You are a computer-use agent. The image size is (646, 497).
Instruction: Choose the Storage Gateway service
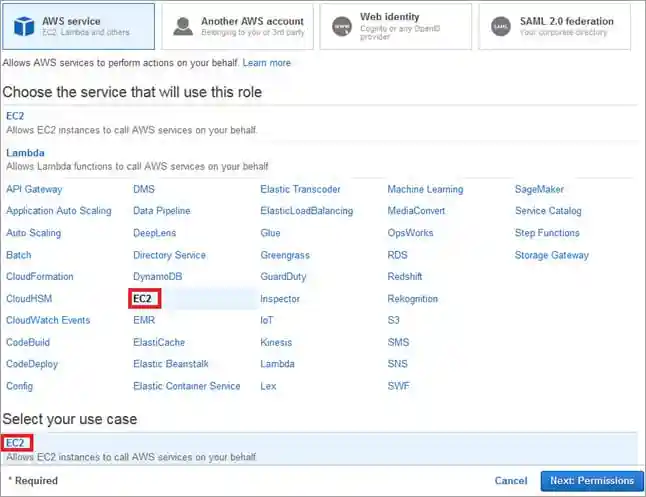pyautogui.click(x=552, y=255)
